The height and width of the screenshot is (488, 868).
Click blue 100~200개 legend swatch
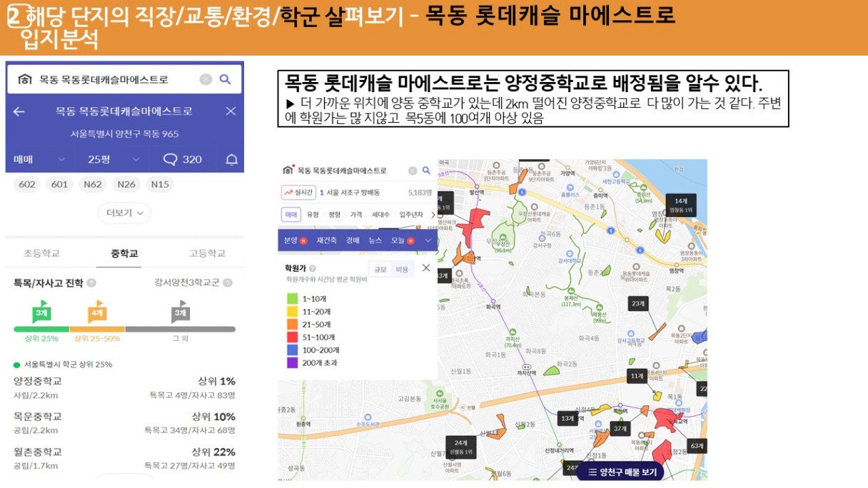[292, 350]
